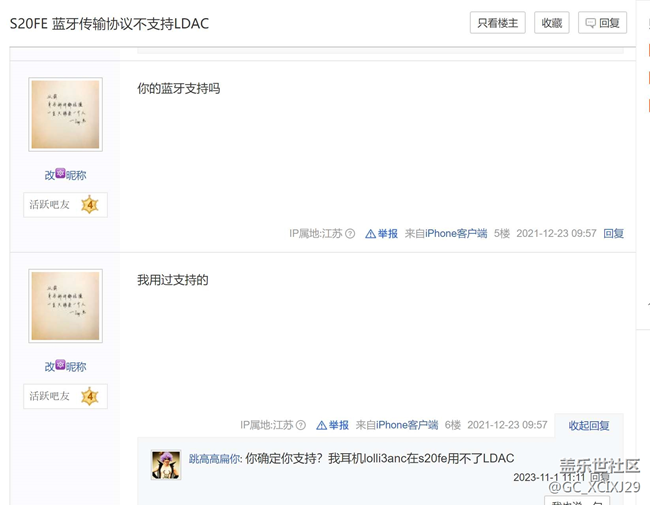This screenshot has width=650, height=505.
Task: Click the help icon beside 6楼 IP属地:江苏
Action: tap(301, 425)
